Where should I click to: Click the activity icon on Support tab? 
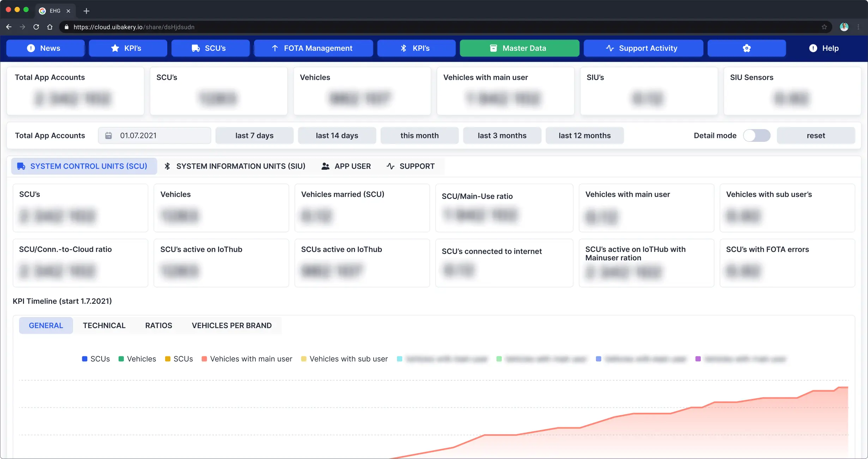[x=391, y=166]
